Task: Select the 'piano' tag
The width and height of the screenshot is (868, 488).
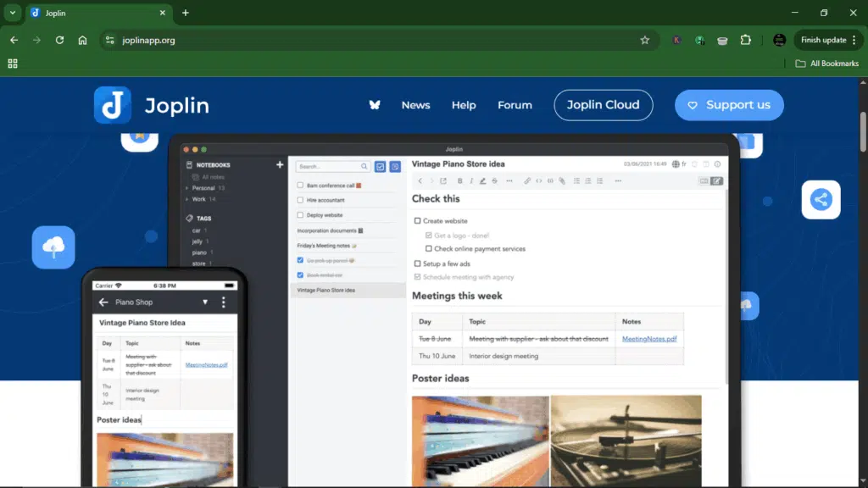Action: 198,252
